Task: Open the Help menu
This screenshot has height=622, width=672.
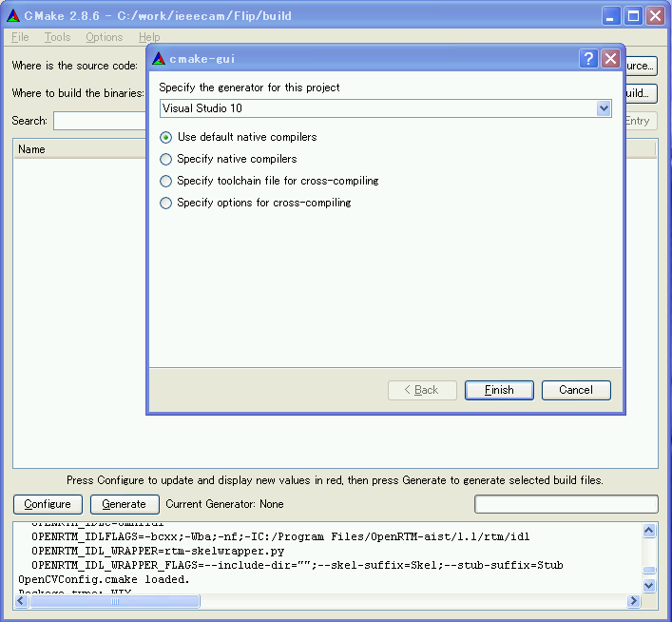Action: [x=149, y=37]
